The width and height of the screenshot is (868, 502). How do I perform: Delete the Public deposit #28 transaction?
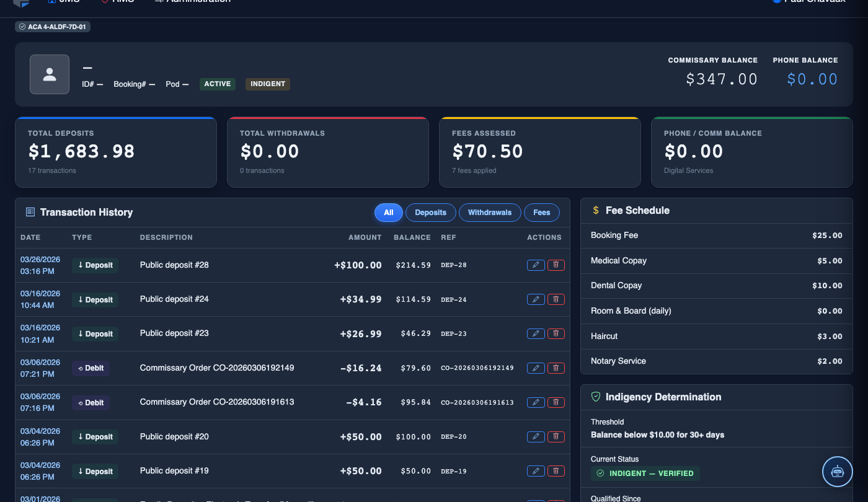(x=556, y=265)
